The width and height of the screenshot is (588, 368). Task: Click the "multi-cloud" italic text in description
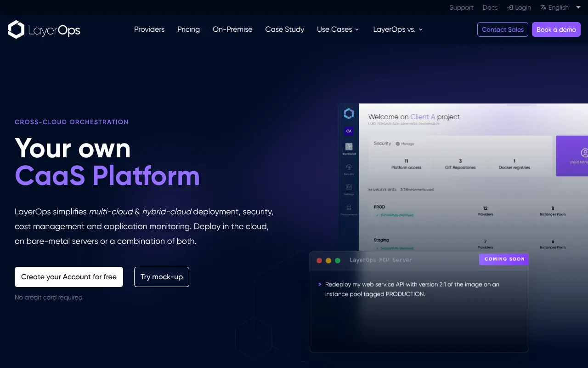tap(111, 212)
